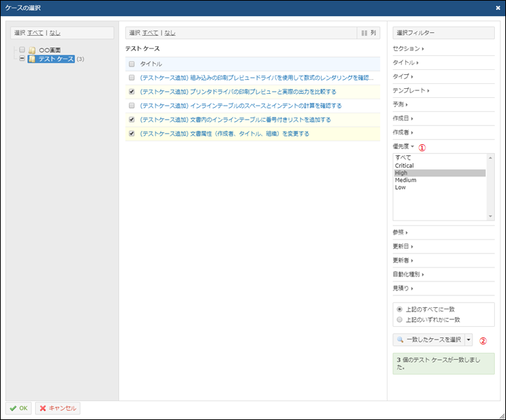Collapse the 優先度 filter section
This screenshot has height=420, width=506.
click(x=404, y=147)
